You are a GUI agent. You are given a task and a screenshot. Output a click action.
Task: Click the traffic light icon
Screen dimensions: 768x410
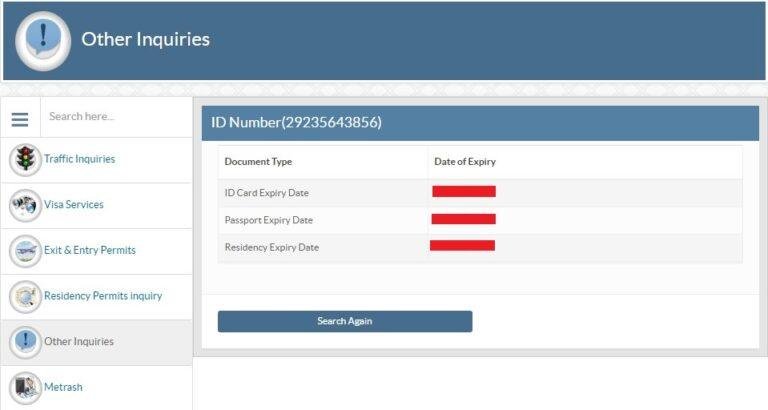pyautogui.click(x=24, y=159)
